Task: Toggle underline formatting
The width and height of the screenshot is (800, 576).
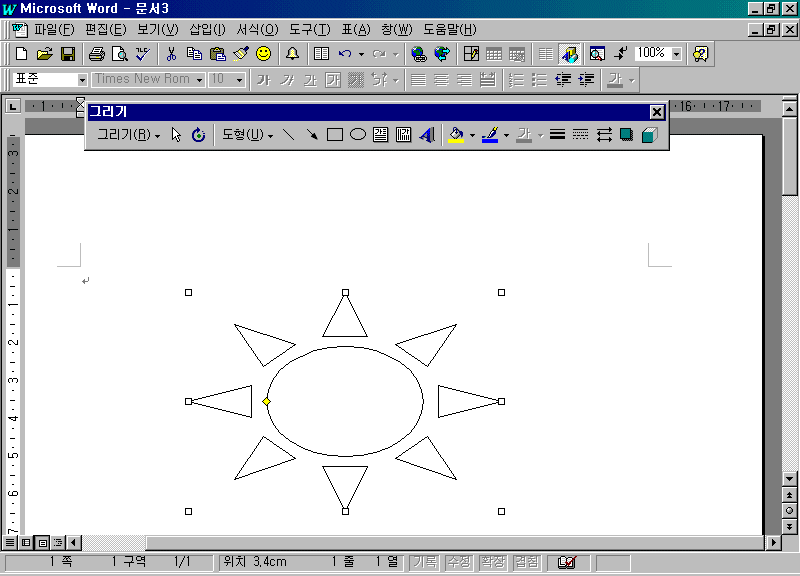Action: click(x=310, y=80)
